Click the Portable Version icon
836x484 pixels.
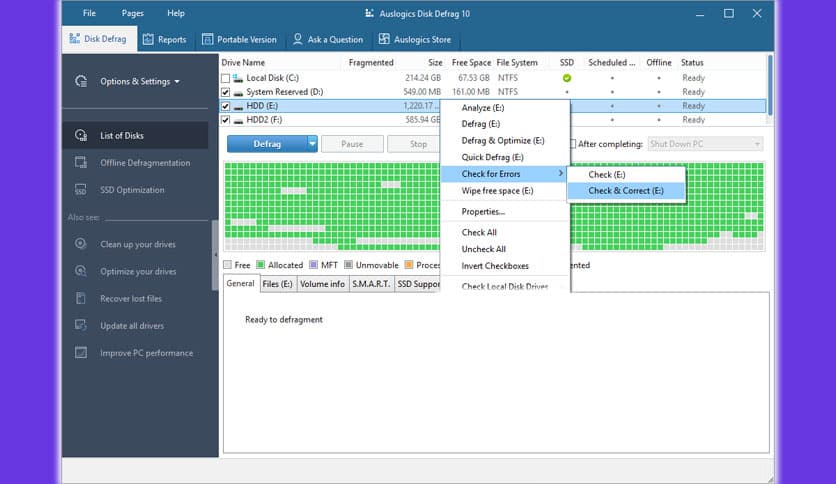pos(207,39)
